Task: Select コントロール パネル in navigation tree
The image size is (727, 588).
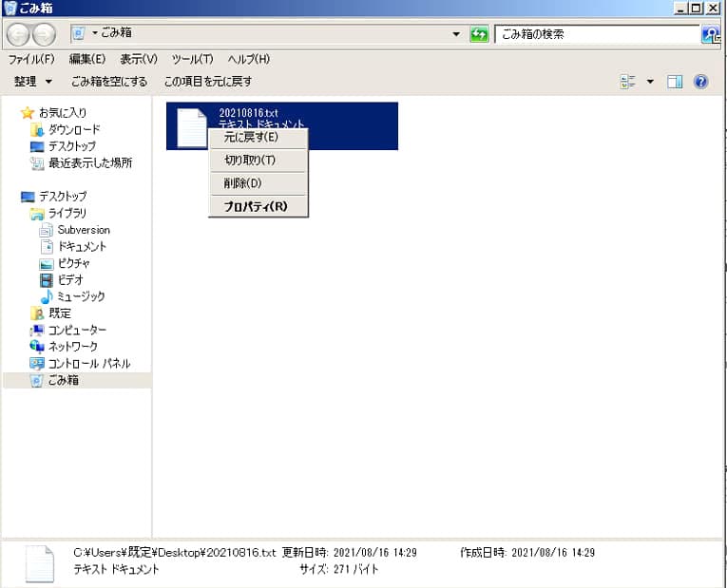Action: click(x=89, y=363)
